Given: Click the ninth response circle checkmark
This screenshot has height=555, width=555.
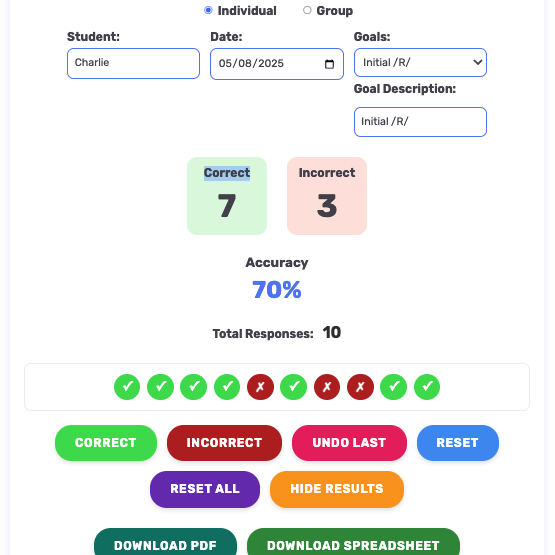Looking at the screenshot, I should pos(394,387).
